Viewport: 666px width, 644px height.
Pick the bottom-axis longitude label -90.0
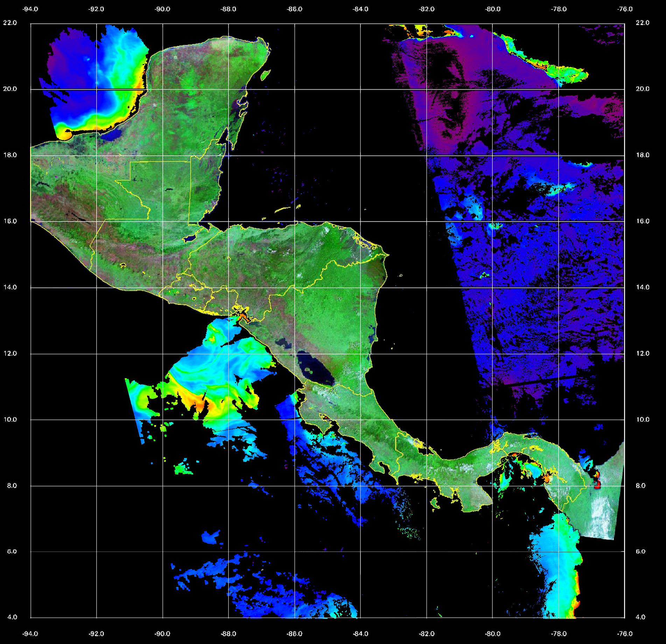click(162, 633)
